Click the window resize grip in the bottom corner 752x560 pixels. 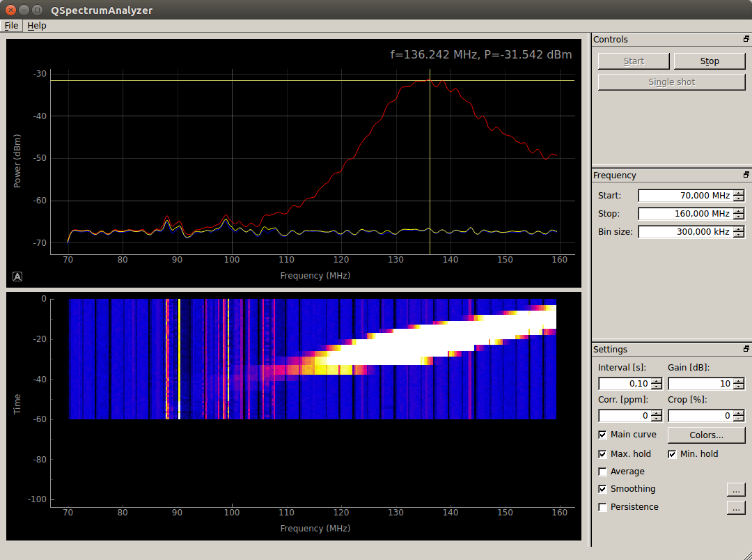click(746, 554)
